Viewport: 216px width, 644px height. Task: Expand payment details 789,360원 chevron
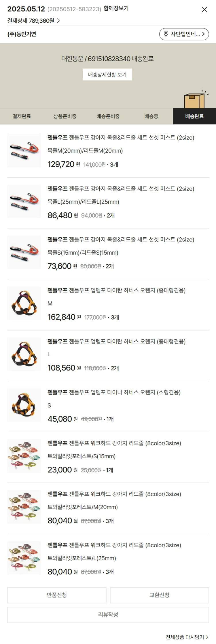tap(58, 21)
